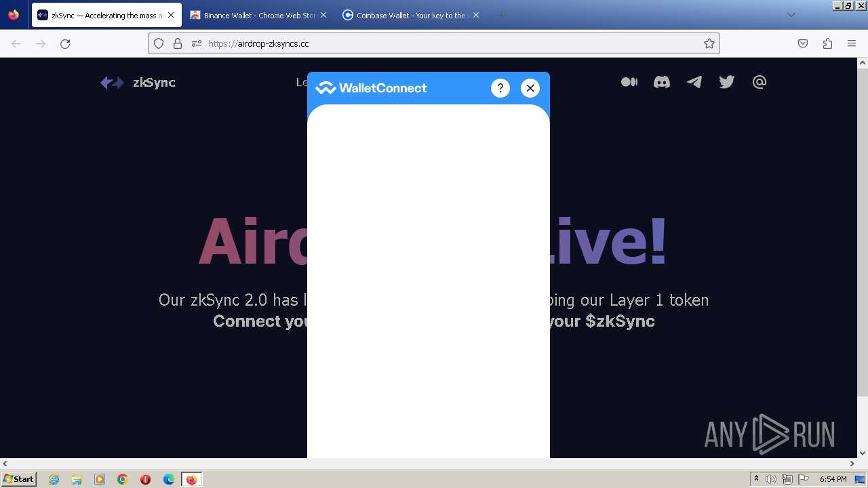Select the Firefox taskbar button
This screenshot has height=488, width=868.
tap(192, 479)
